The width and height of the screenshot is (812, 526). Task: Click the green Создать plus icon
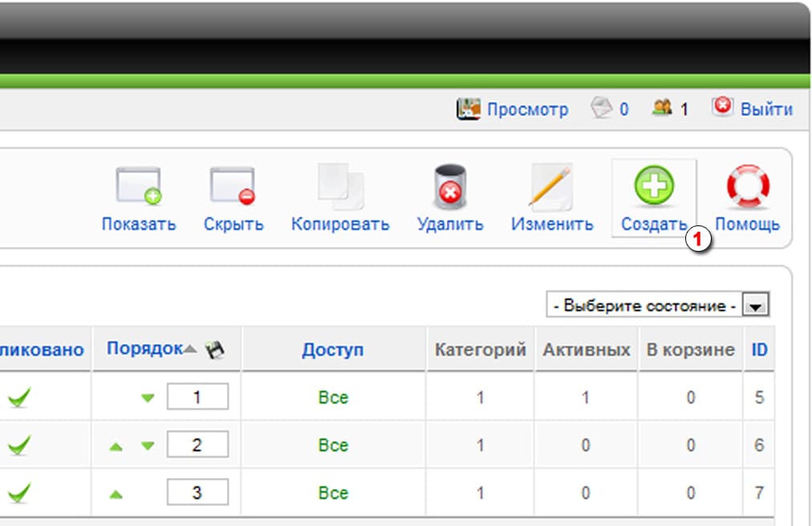[654, 186]
